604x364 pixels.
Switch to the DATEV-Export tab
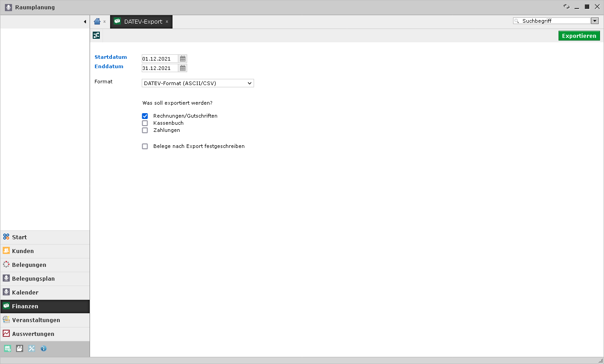(x=141, y=21)
